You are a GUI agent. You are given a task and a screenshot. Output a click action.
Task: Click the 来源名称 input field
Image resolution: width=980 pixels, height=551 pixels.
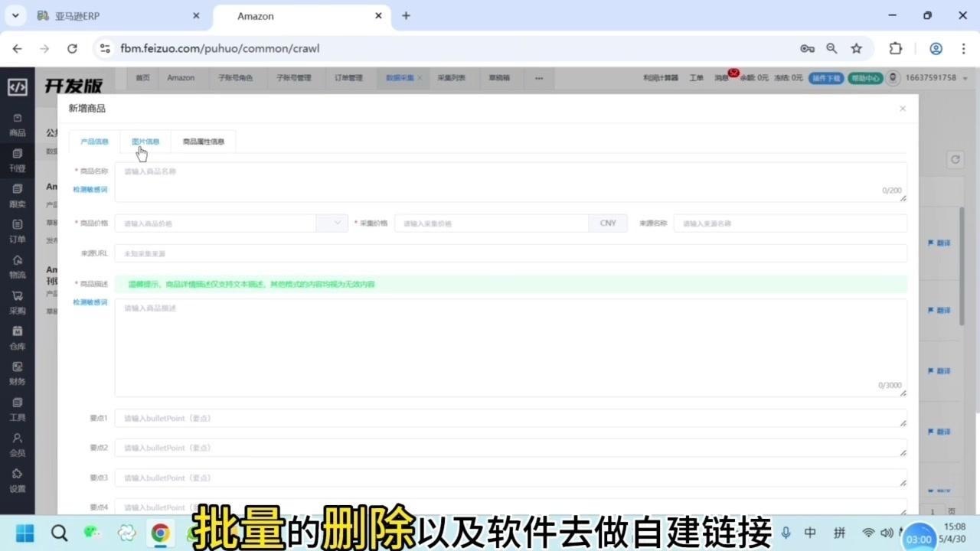coord(790,223)
